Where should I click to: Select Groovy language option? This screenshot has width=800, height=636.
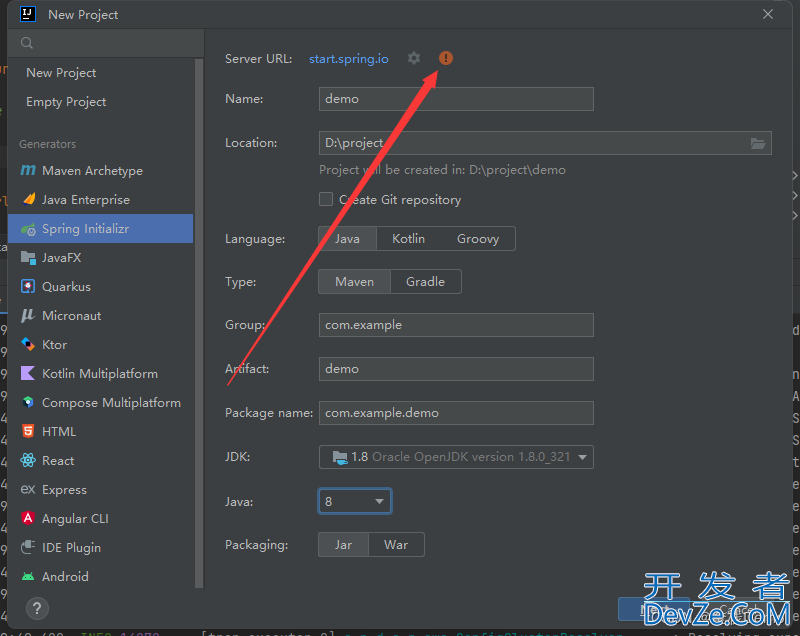pos(478,239)
